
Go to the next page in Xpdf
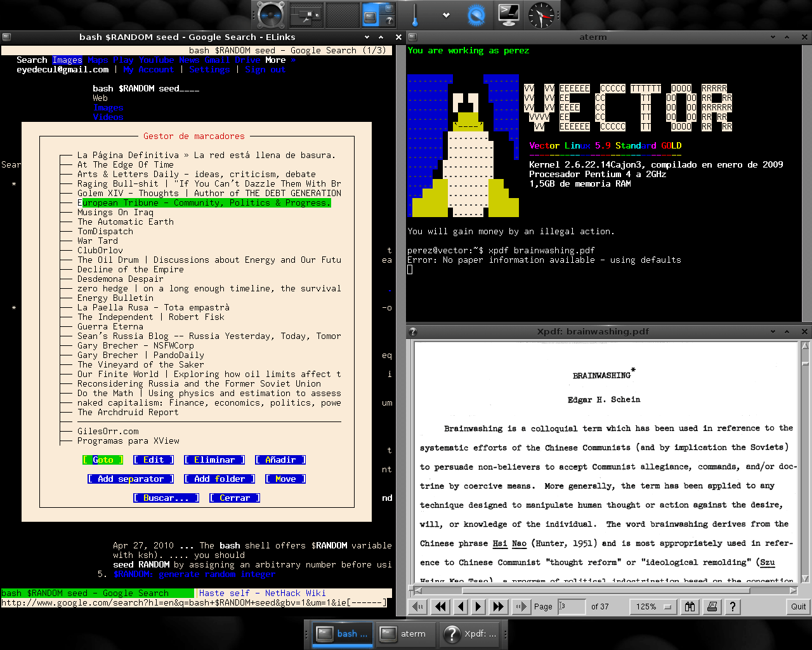(x=478, y=607)
